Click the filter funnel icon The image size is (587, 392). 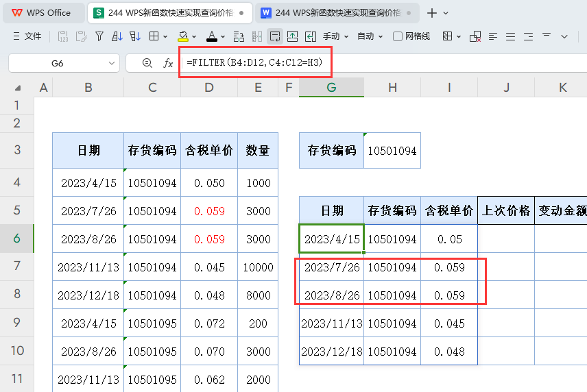coord(99,36)
